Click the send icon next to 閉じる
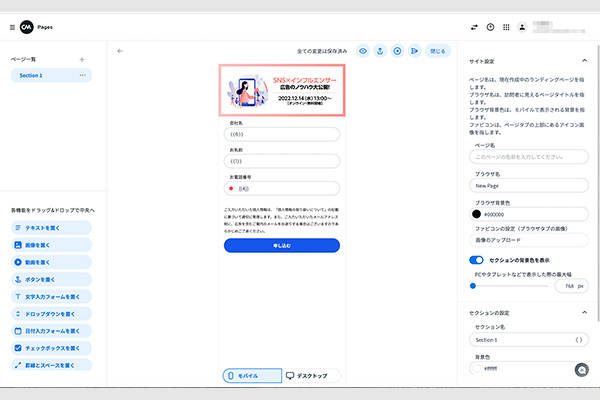Viewport: 600px width, 400px height. coord(414,50)
